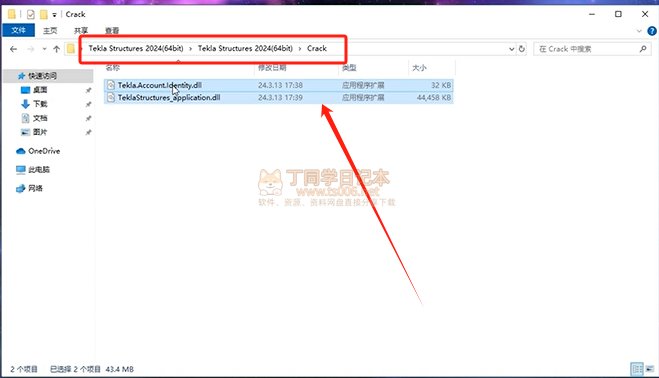The image size is (659, 378).
Task: Open the 文件 (File) ribbon tab
Action: click(x=18, y=30)
